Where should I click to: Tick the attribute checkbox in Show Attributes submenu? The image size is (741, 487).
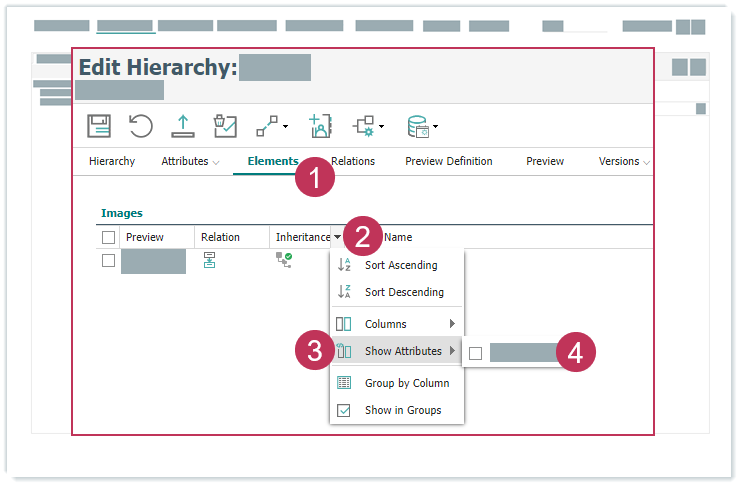tap(476, 352)
